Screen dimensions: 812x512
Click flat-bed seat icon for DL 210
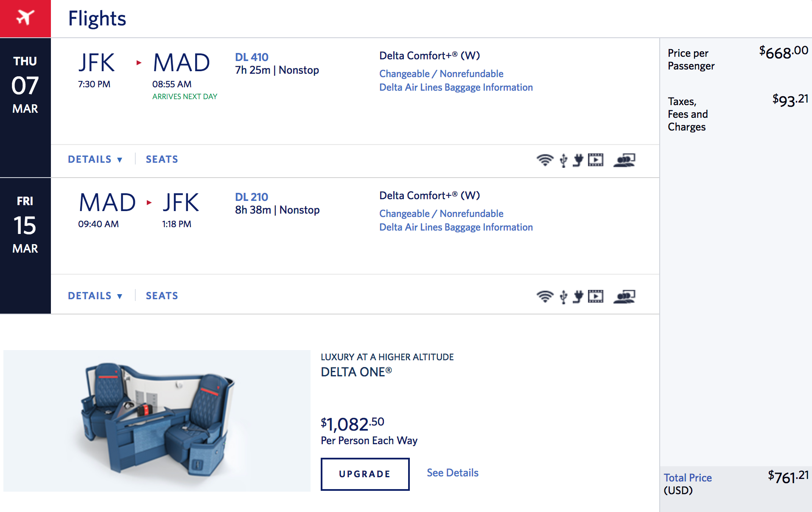[624, 296]
